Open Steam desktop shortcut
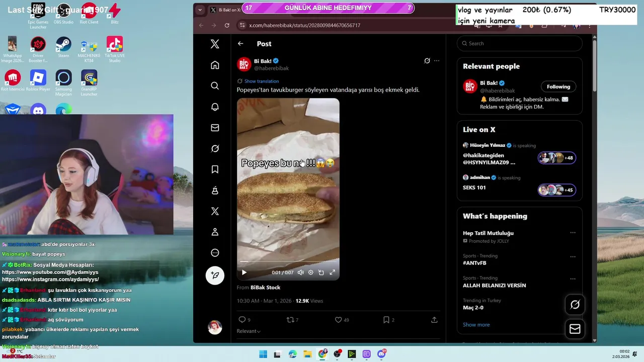Viewport: 644px width, 362px height. [63, 47]
